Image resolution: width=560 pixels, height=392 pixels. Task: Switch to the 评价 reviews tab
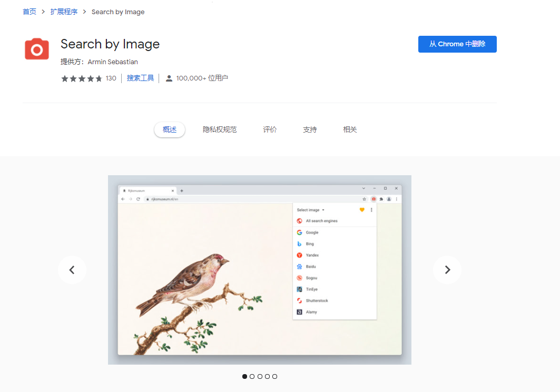(270, 129)
